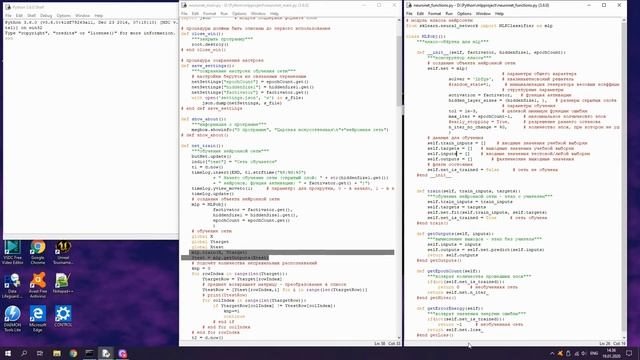
Task: Open File menu in neuronet_functions window
Action: [x=409, y=13]
